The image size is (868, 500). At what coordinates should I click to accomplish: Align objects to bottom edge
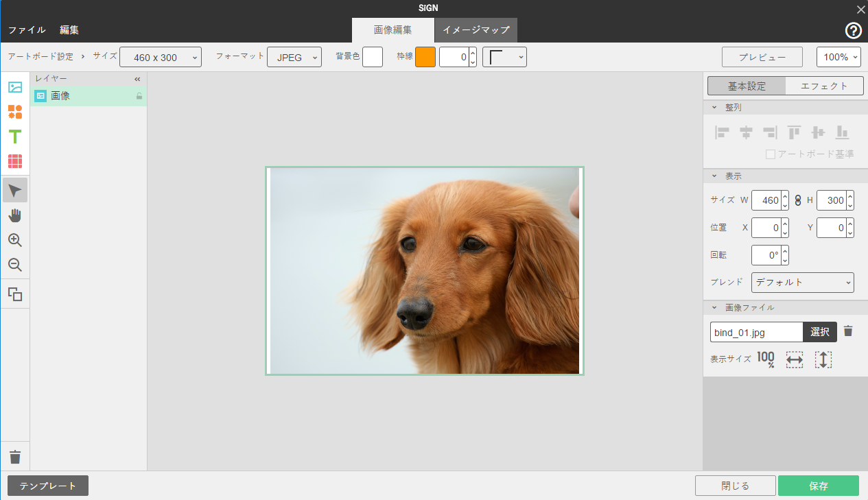[842, 132]
